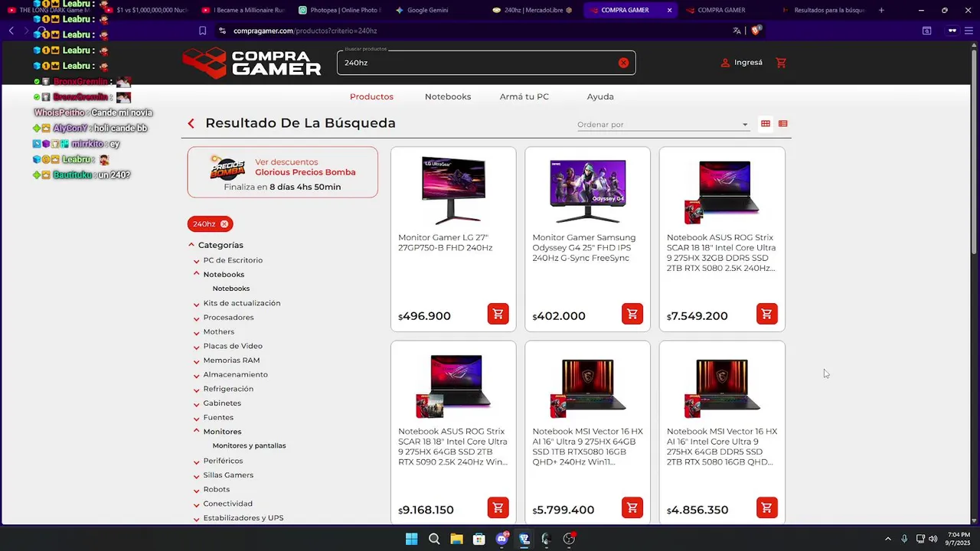Go back with the red arrow beside Resultado
The height and width of the screenshot is (551, 980).
point(191,123)
